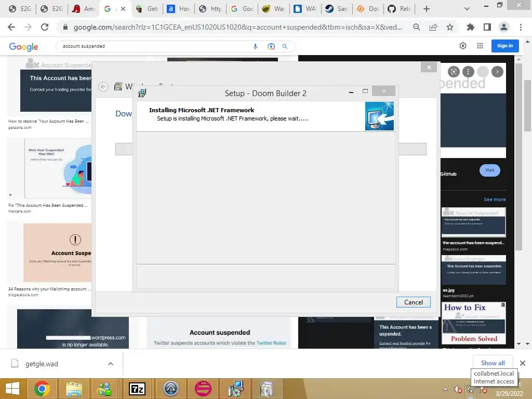Click back arrow in Windows Features dialog
This screenshot has height=399, width=532.
(x=103, y=87)
